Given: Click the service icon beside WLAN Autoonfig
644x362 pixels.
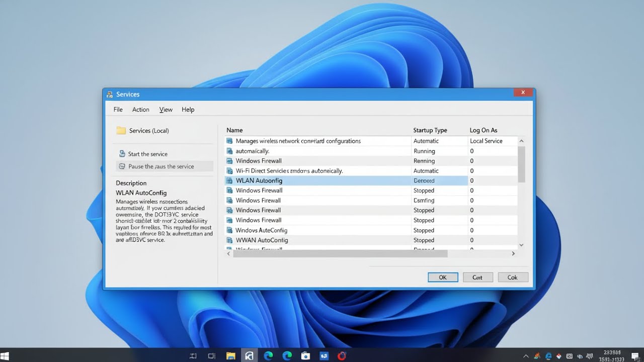Looking at the screenshot, I should tap(230, 180).
